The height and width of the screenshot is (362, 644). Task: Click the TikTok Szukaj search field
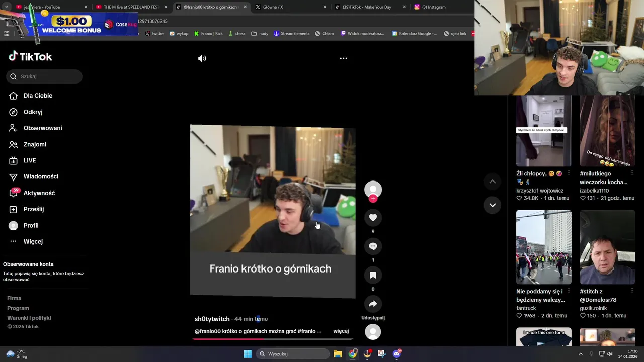click(x=44, y=76)
